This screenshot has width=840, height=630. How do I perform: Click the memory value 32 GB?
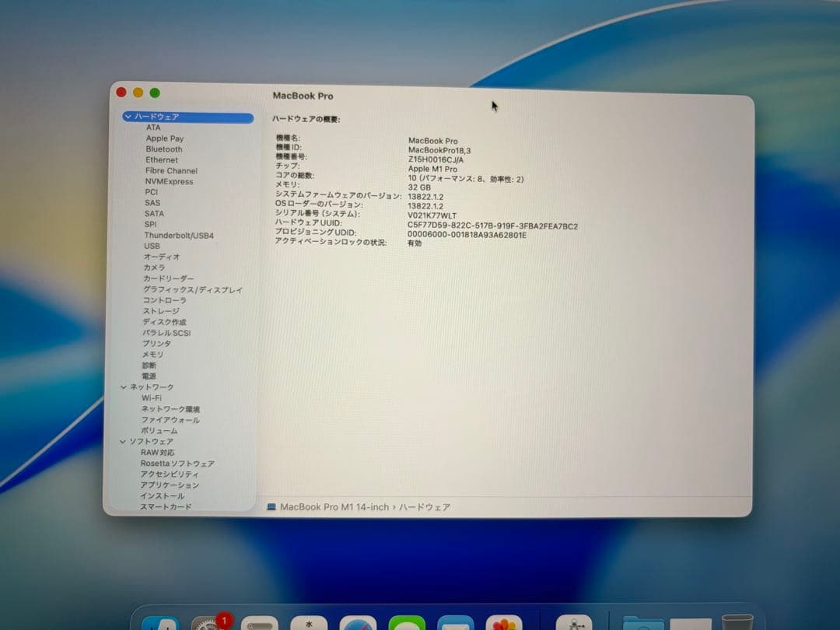pyautogui.click(x=419, y=187)
